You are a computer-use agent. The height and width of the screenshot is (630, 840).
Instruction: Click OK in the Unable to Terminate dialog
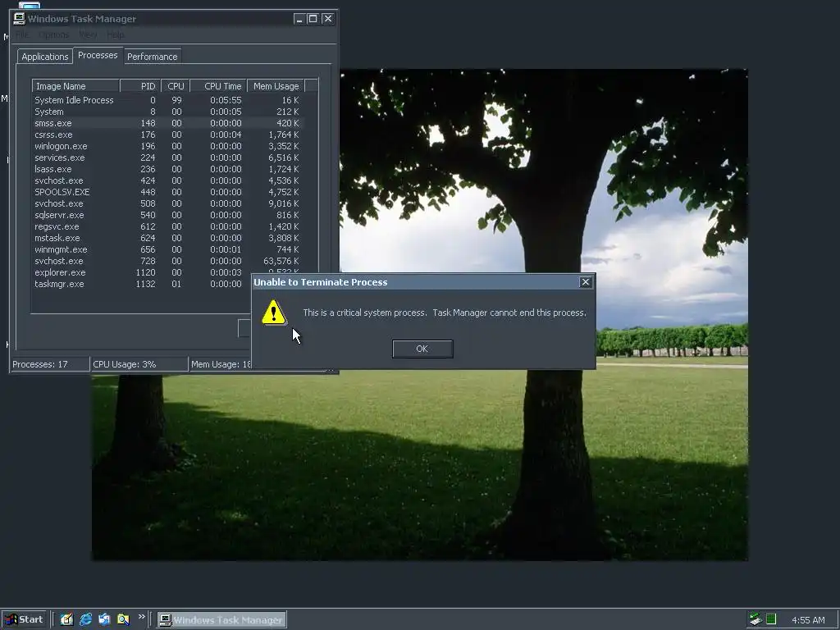click(x=422, y=349)
